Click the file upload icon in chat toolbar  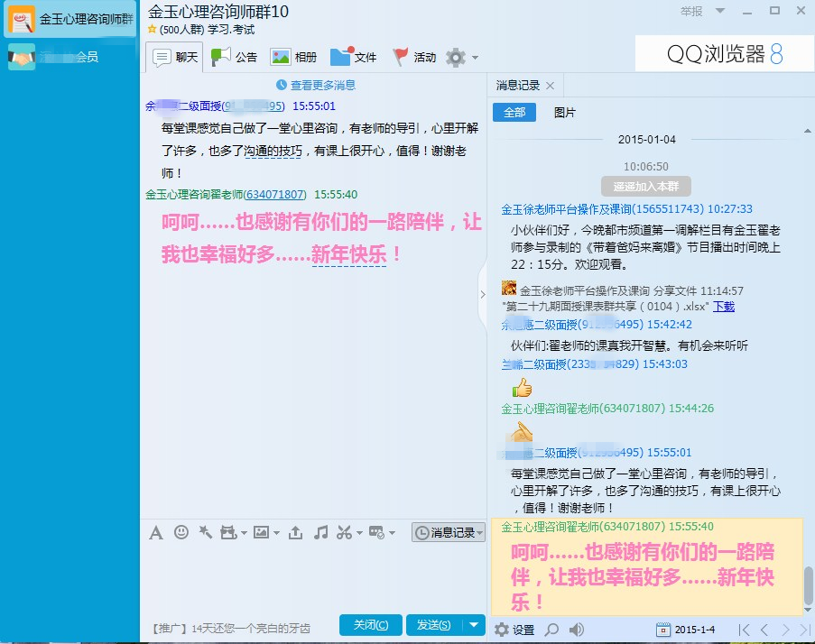coord(296,533)
